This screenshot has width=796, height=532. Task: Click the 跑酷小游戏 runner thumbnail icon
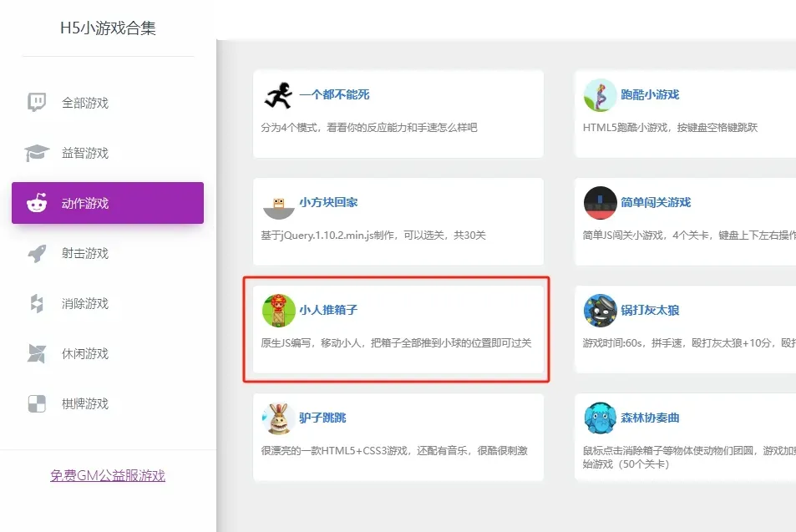pyautogui.click(x=600, y=95)
